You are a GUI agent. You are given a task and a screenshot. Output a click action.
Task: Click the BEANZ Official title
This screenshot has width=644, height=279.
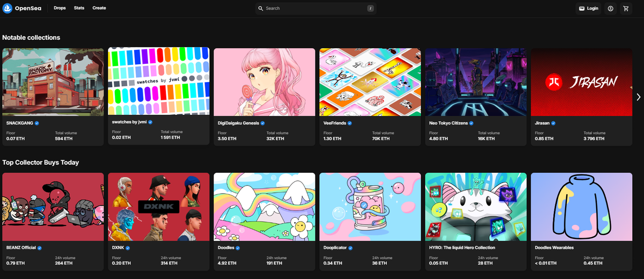tap(21, 247)
